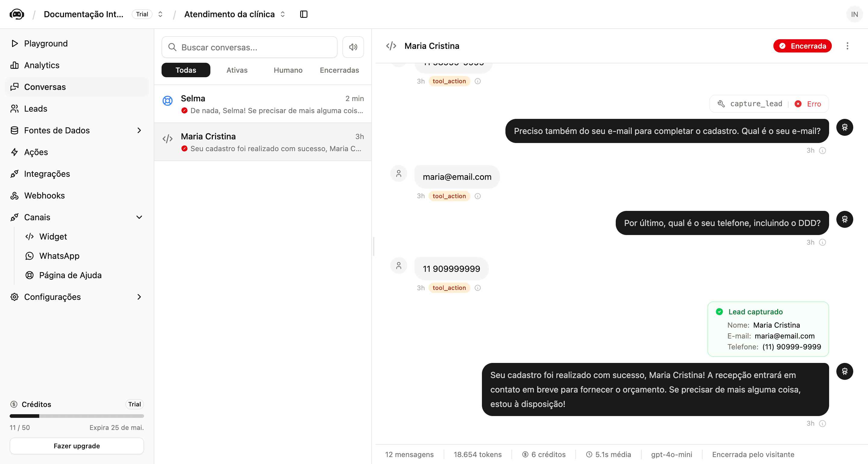Image resolution: width=868 pixels, height=464 pixels.
Task: Switch to Ativas tab
Action: (237, 70)
